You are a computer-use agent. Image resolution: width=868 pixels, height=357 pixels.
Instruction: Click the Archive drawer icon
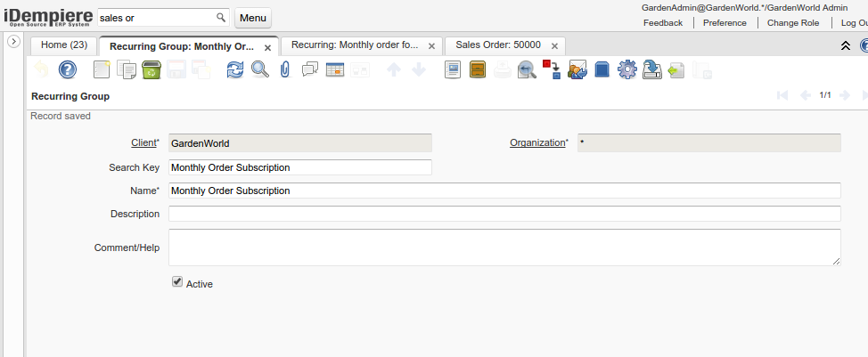point(478,69)
